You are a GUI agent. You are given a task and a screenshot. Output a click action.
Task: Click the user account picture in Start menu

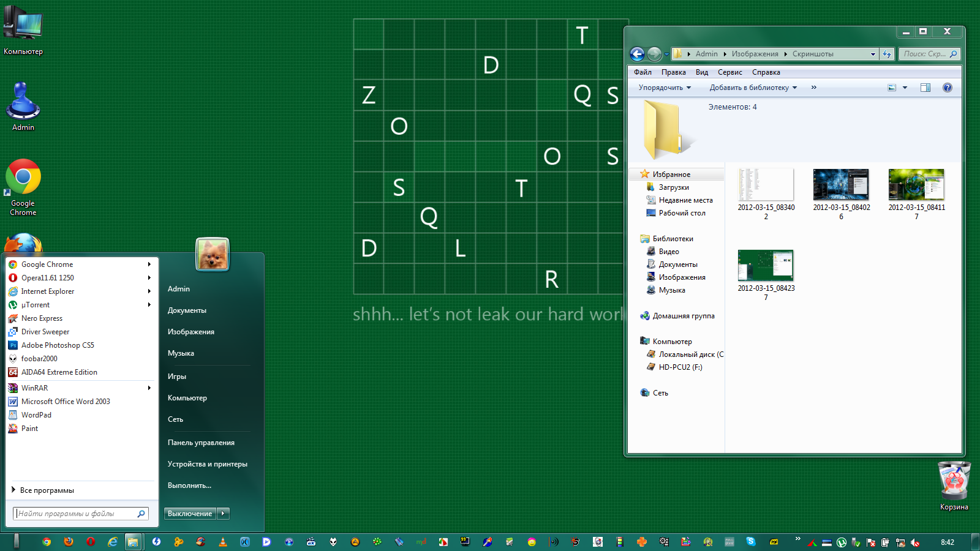pyautogui.click(x=213, y=254)
